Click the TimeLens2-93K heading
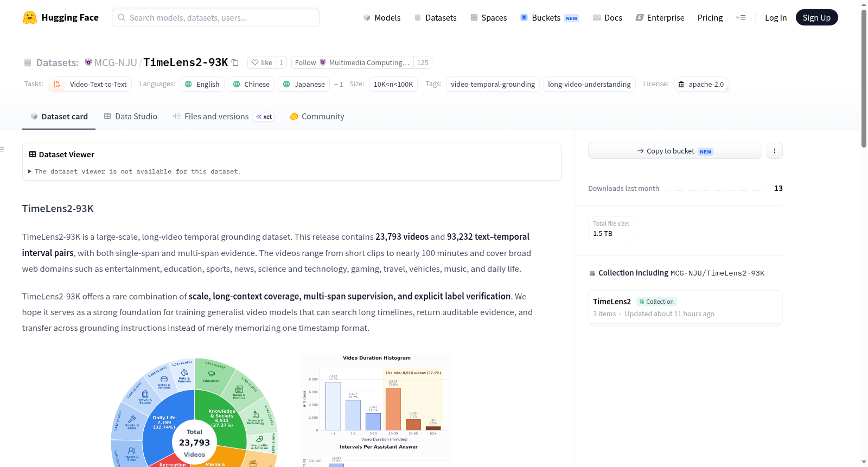868x467 pixels. click(58, 209)
